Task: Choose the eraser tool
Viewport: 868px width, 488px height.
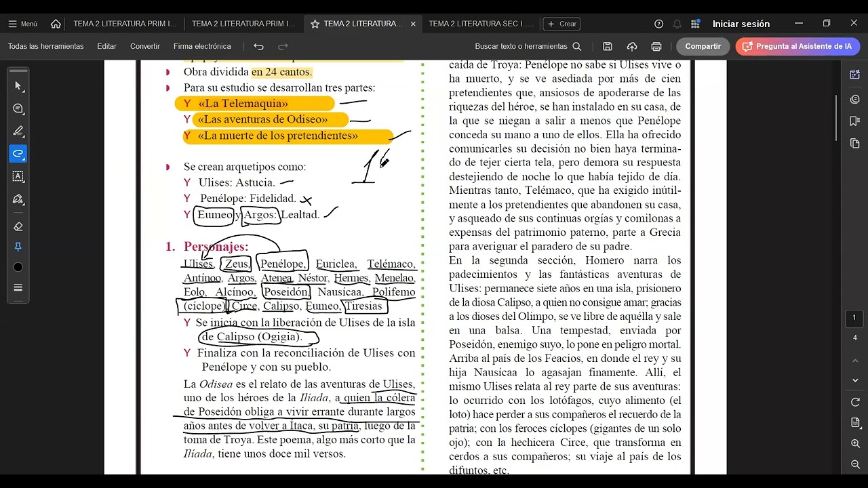Action: [18, 226]
